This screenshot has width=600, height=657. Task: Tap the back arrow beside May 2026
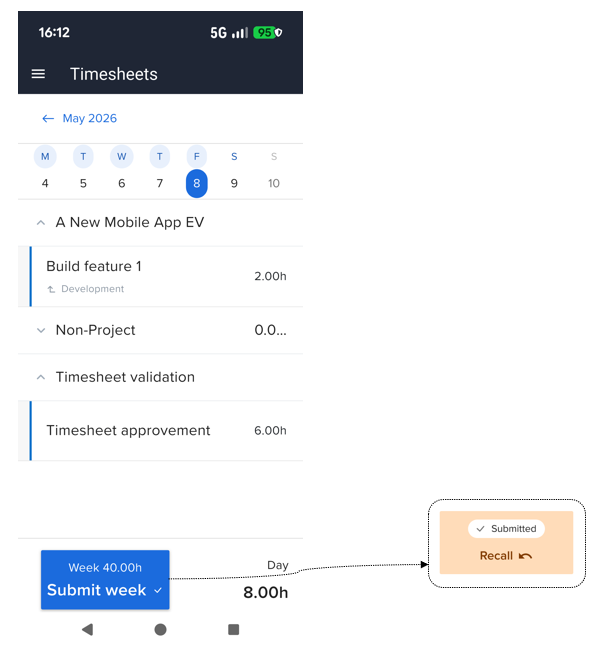48,119
